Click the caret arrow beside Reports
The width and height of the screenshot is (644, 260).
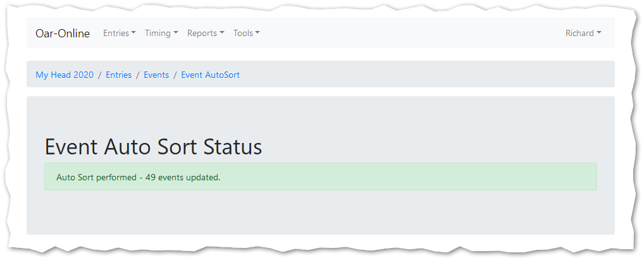(x=222, y=33)
